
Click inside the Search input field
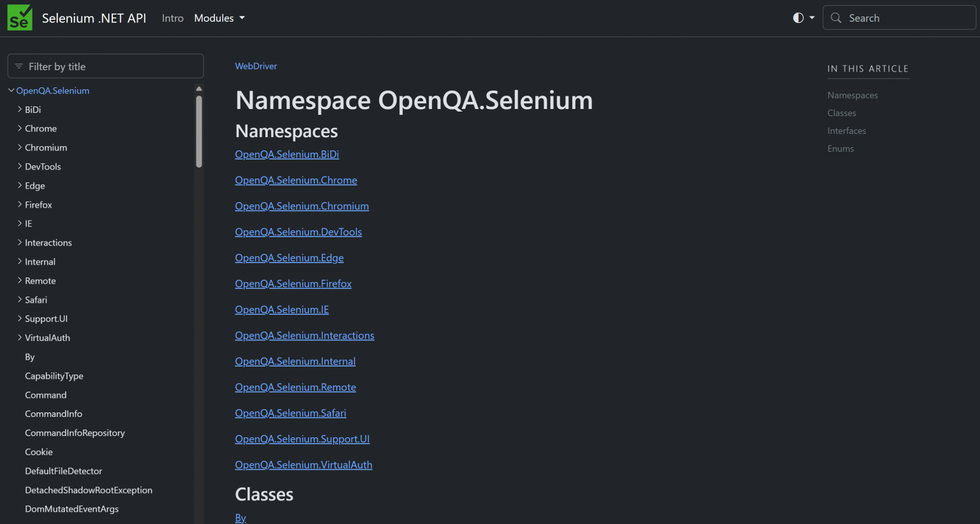(900, 17)
